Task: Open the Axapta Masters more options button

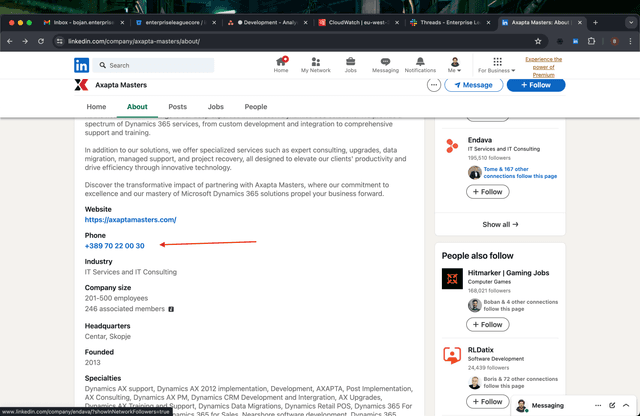Action: click(434, 85)
